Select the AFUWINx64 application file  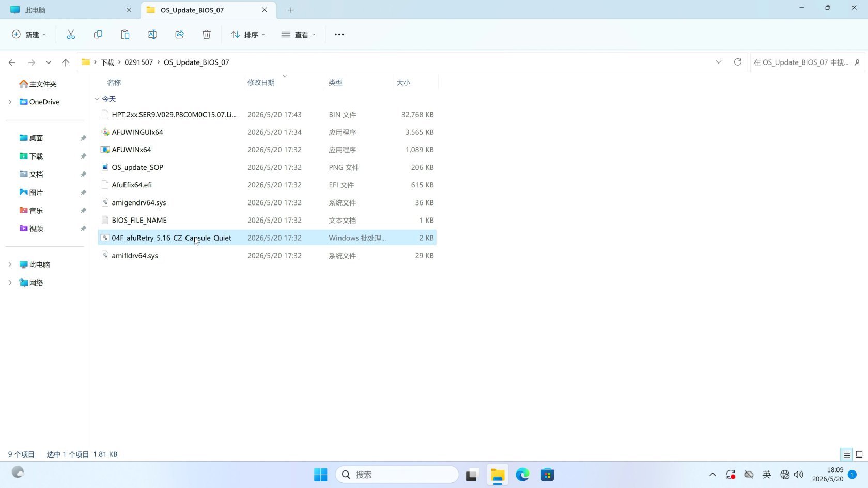point(267,150)
